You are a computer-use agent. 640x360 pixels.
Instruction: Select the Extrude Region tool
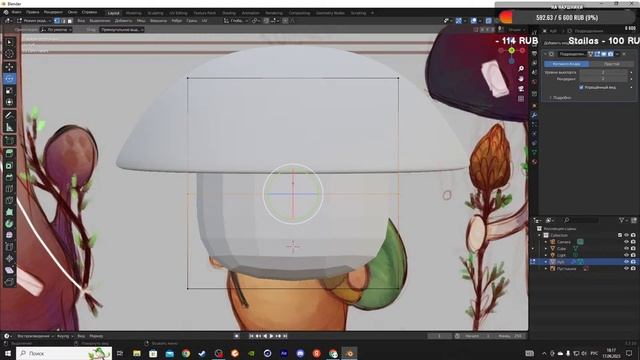(9, 153)
